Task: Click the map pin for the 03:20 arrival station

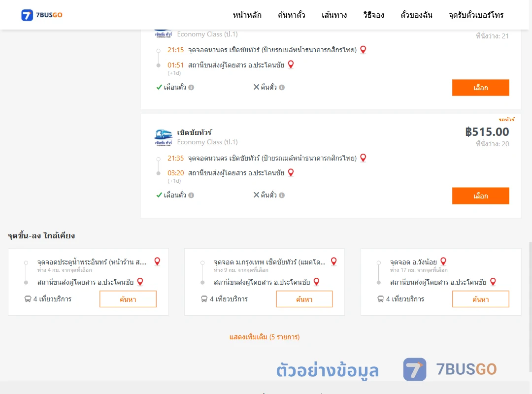Action: click(291, 172)
